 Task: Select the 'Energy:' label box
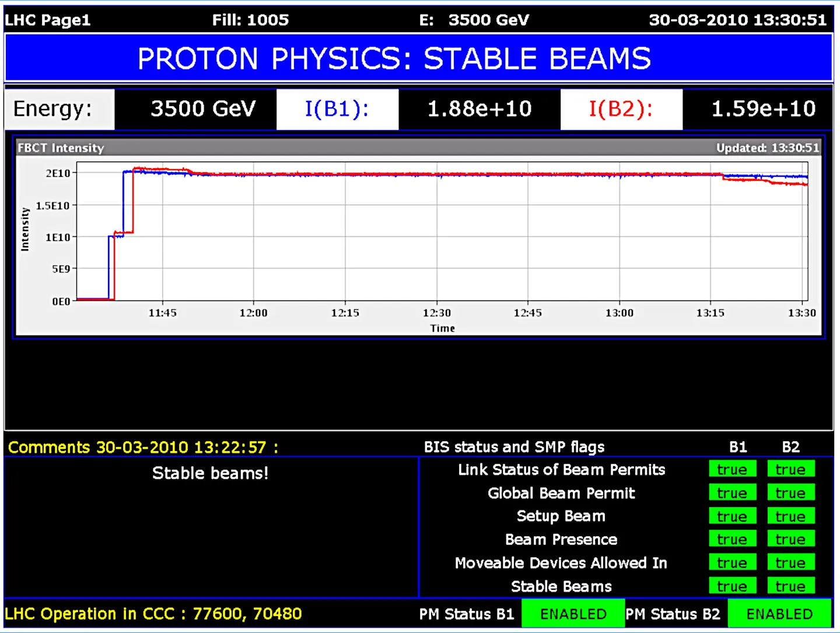click(60, 109)
